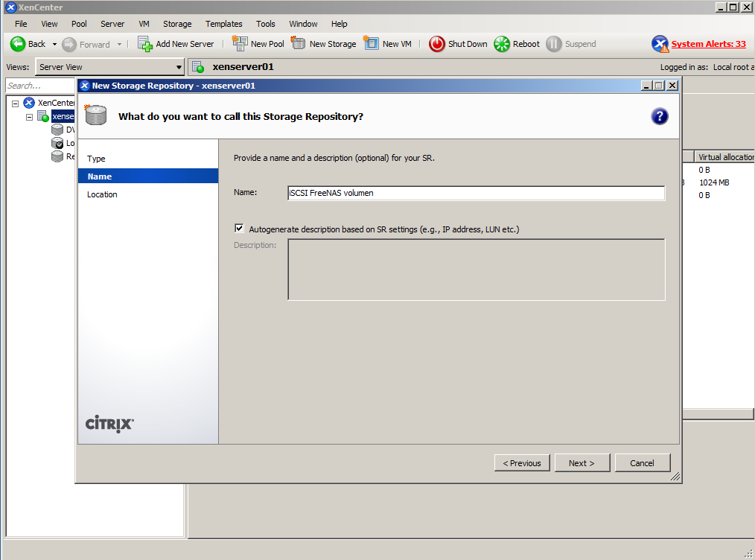Click the Add New Server icon
Screen dimensions: 755x560
(x=145, y=44)
